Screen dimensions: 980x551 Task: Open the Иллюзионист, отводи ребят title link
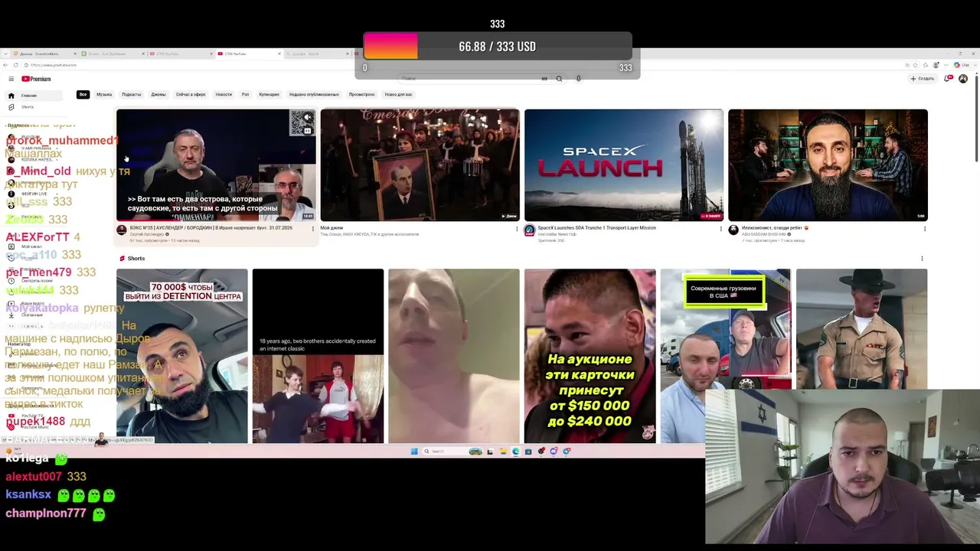775,228
